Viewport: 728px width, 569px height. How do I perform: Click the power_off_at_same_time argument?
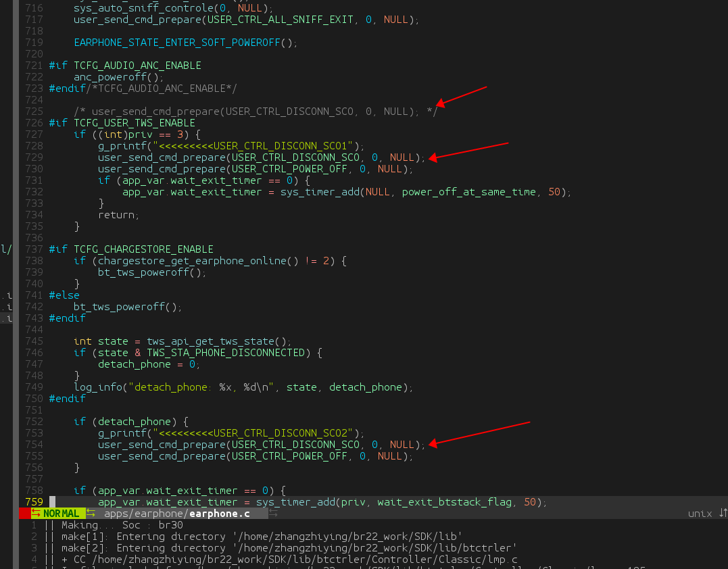pyautogui.click(x=468, y=192)
